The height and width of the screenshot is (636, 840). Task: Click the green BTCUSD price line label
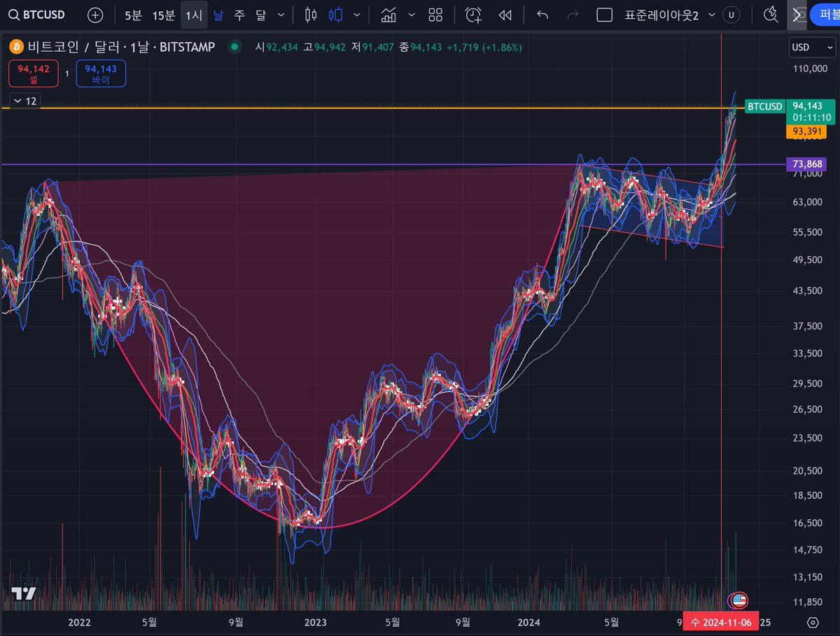764,107
